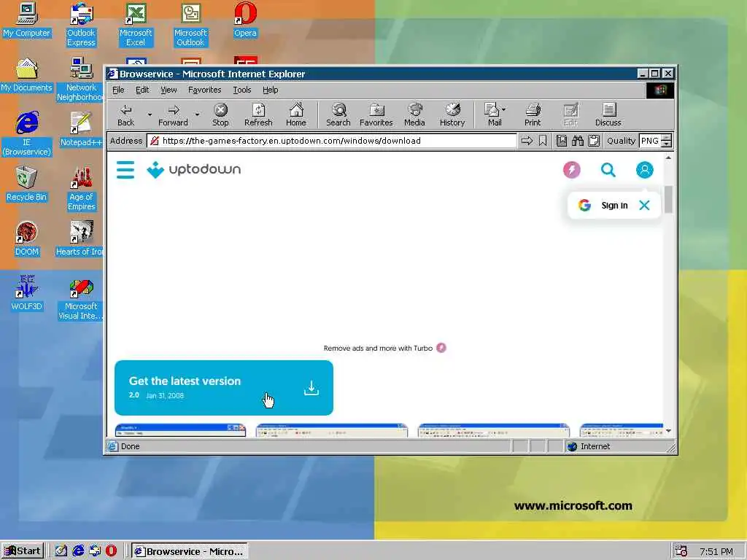Viewport: 747px width, 560px height.
Task: Click the Discuss toolbar button
Action: point(608,114)
